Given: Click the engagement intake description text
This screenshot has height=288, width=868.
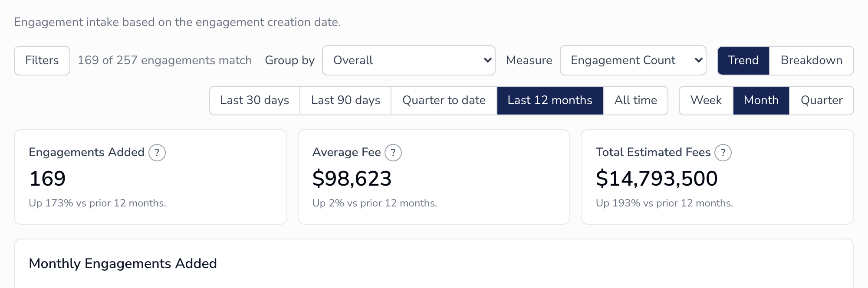Looking at the screenshot, I should click(178, 23).
